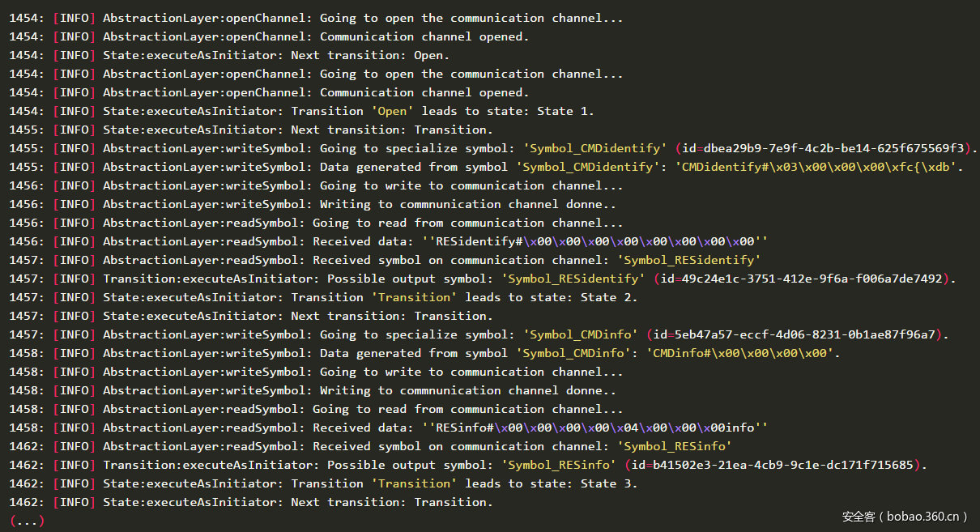Click the (...) ellipsis at the log bottom
This screenshot has width=980, height=532.
(27, 521)
